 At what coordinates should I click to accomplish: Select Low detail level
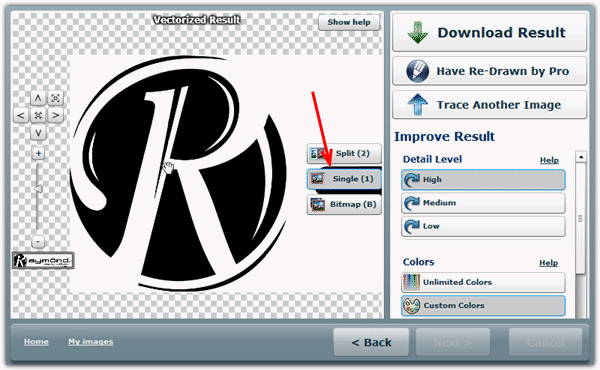[483, 226]
